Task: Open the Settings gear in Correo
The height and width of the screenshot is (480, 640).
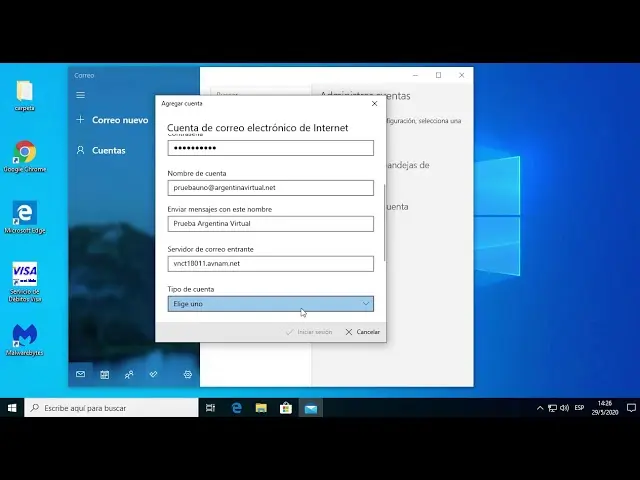Action: pyautogui.click(x=188, y=374)
